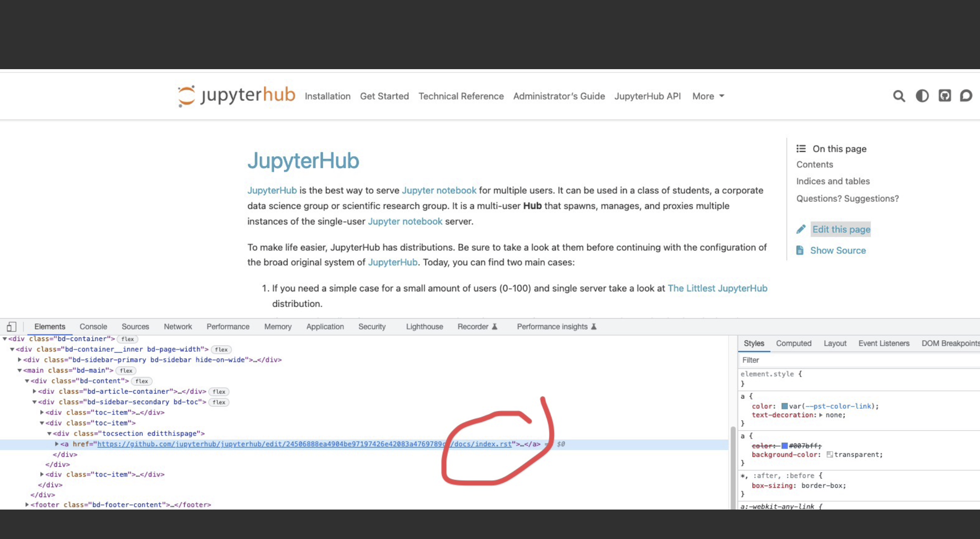980x539 pixels.
Task: Click the Edit this page link
Action: (841, 229)
